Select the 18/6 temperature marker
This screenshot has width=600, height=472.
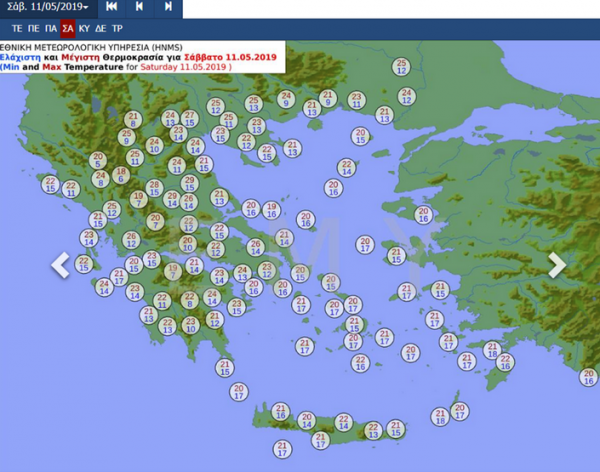click(121, 174)
